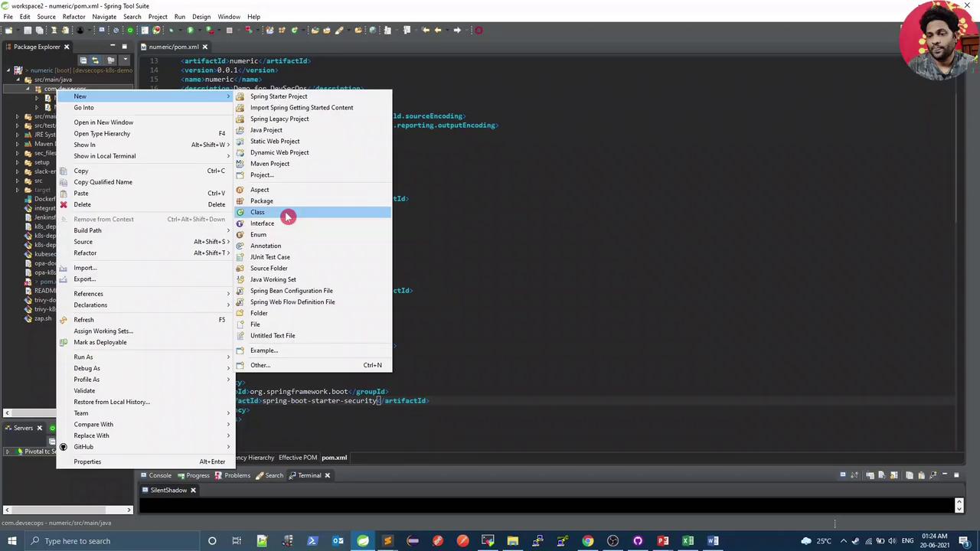
Task: Click the Run button in the main toolbar
Action: [190, 31]
